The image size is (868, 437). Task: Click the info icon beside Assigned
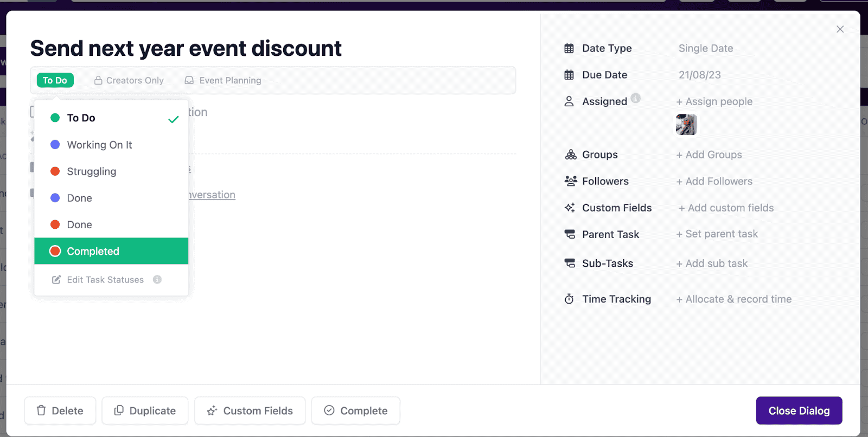636,98
